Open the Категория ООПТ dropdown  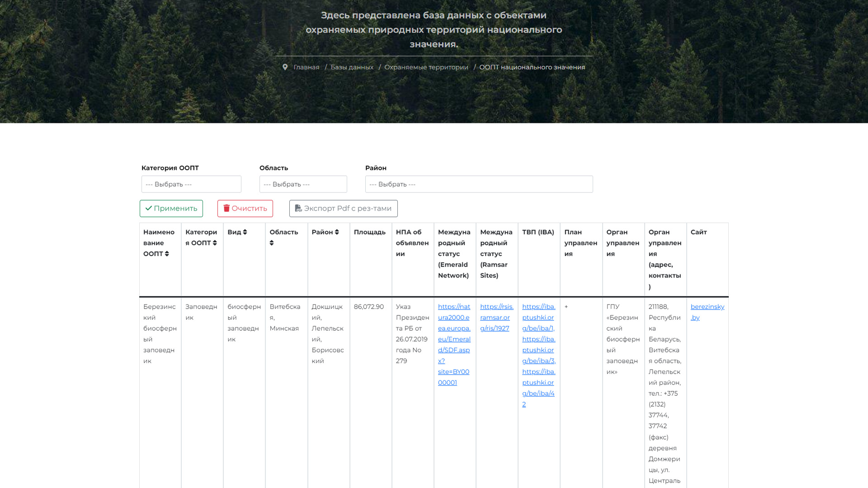[191, 184]
